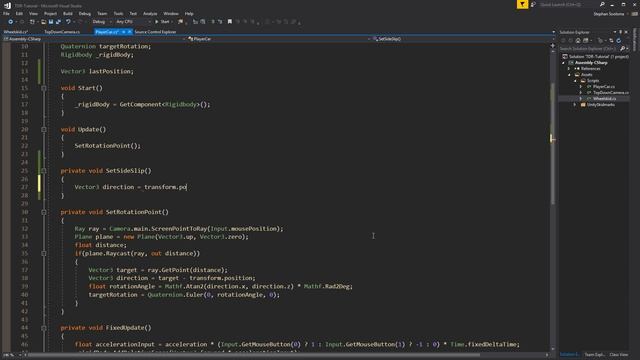Viewport: 640px width, 360px height.
Task: Open the SetSideSlip member dropdown
Action: [x=463, y=39]
